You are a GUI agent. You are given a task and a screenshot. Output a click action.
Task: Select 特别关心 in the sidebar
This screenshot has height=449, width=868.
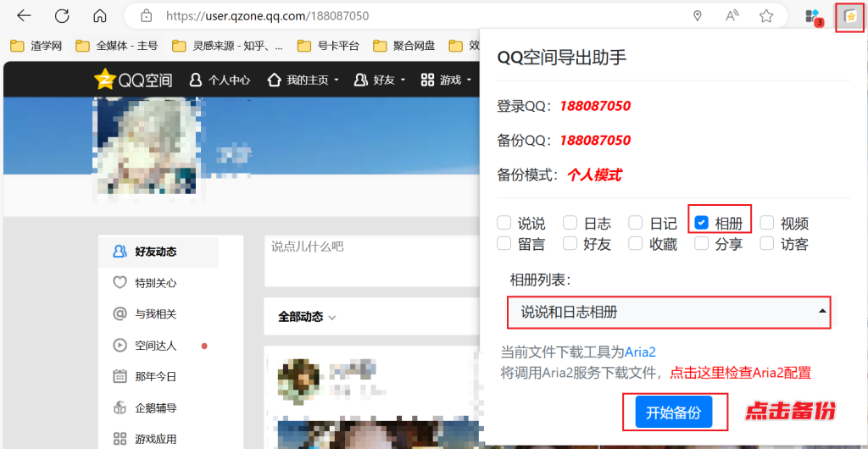[144, 283]
